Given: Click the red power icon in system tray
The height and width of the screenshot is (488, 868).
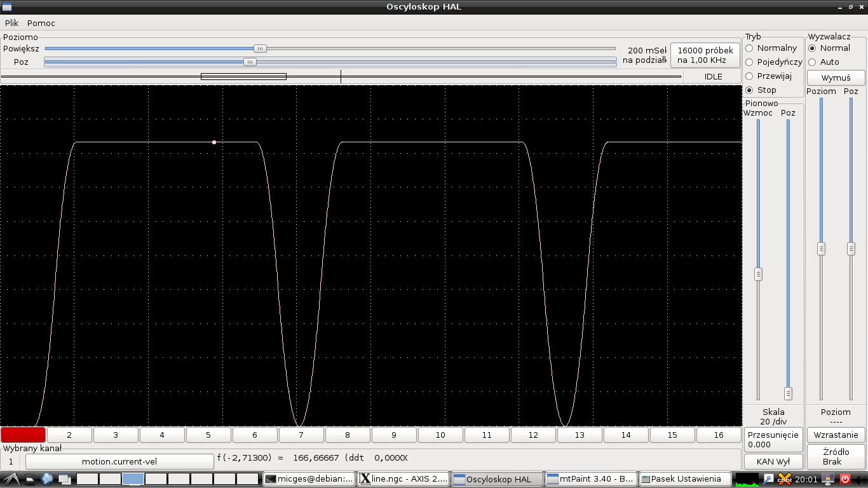Looking at the screenshot, I should tap(845, 479).
